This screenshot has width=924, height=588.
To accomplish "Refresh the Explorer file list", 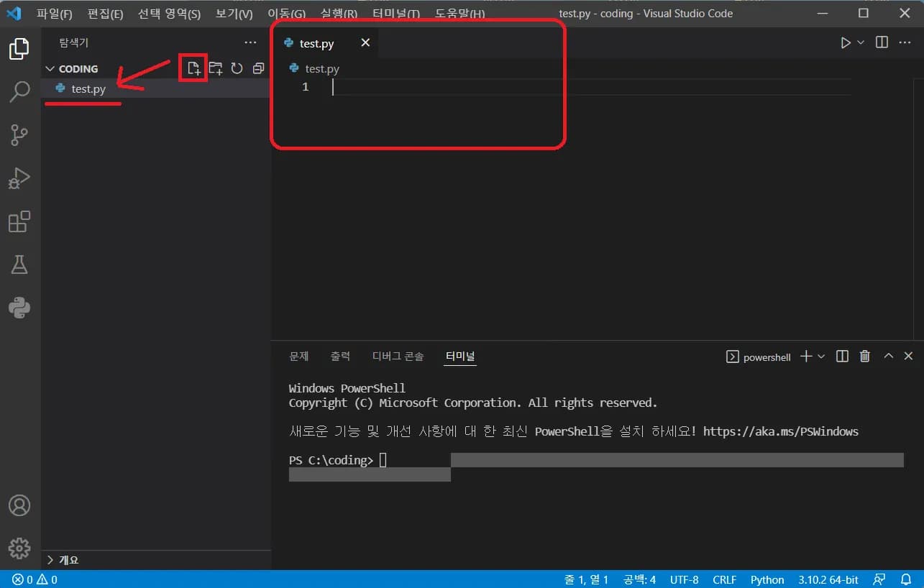I will tap(237, 68).
